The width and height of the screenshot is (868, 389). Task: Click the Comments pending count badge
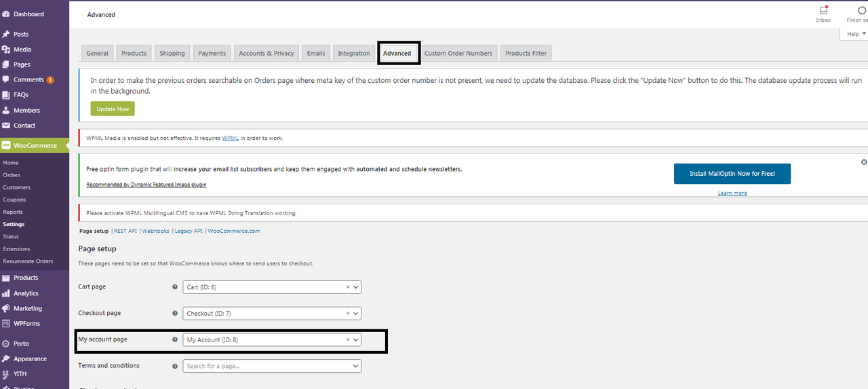click(50, 80)
